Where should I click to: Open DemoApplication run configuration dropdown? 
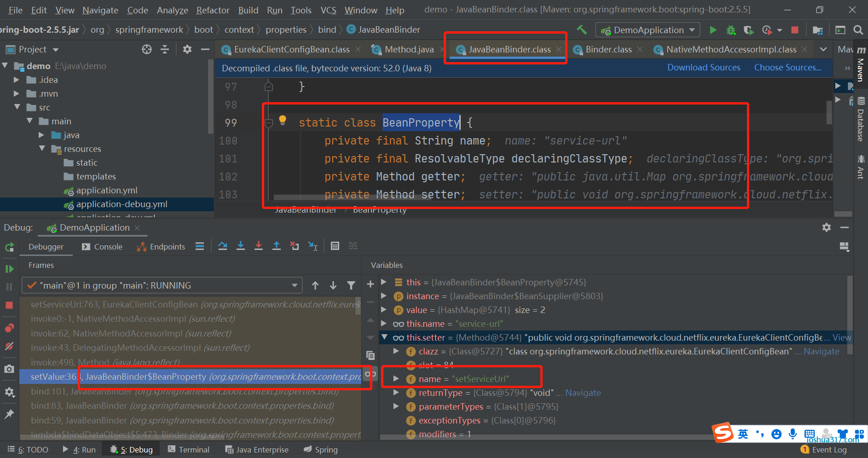pos(648,30)
